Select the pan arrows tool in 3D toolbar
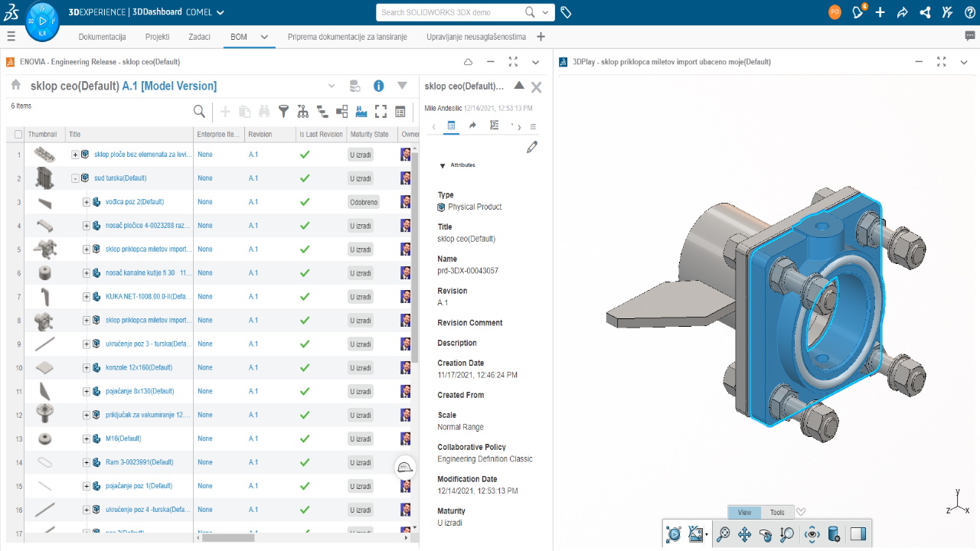Image resolution: width=980 pixels, height=551 pixels. coord(744,535)
